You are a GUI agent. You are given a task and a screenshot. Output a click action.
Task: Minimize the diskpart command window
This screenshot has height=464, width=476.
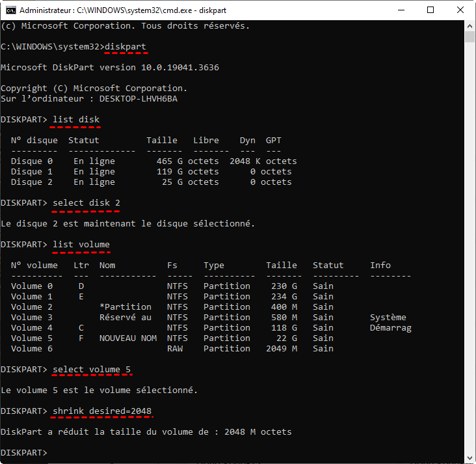tap(401, 10)
